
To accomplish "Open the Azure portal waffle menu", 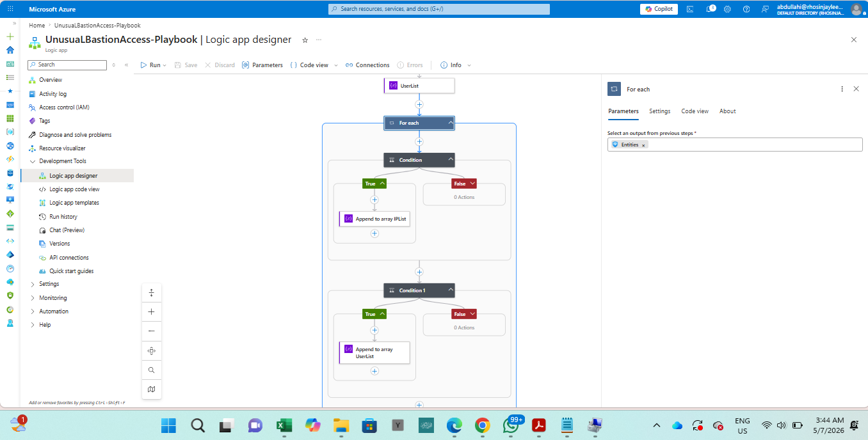I will point(10,9).
